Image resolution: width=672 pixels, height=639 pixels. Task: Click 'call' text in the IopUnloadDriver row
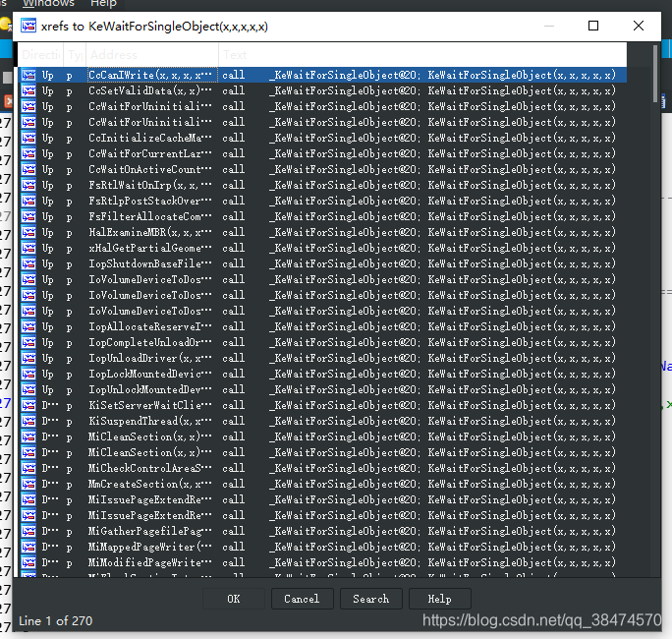[x=234, y=358]
